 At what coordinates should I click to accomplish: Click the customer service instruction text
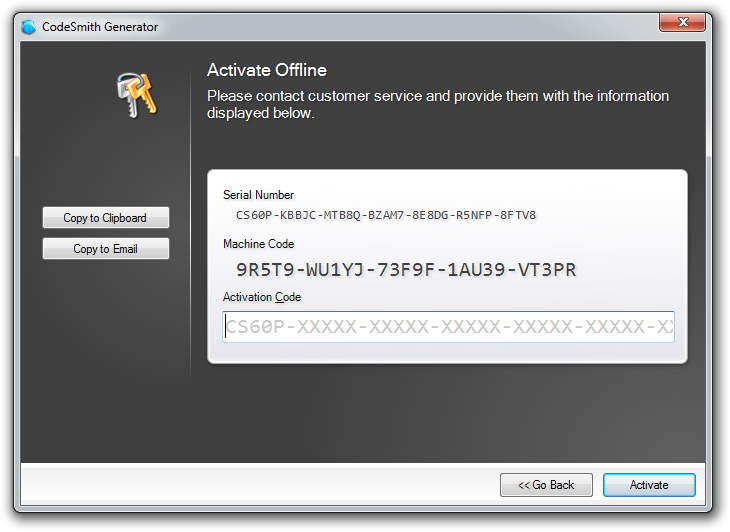[438, 104]
